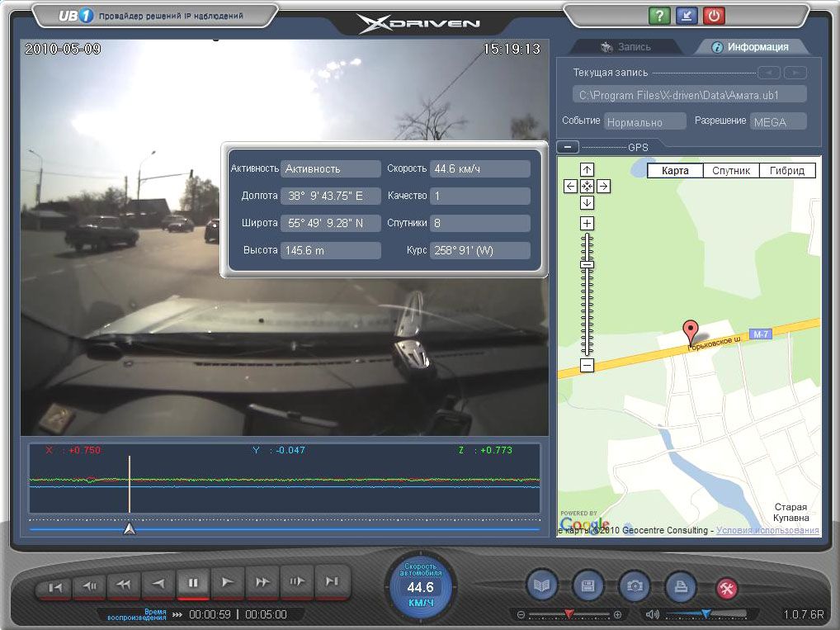Click the Высота value 145.6 m

click(x=331, y=250)
